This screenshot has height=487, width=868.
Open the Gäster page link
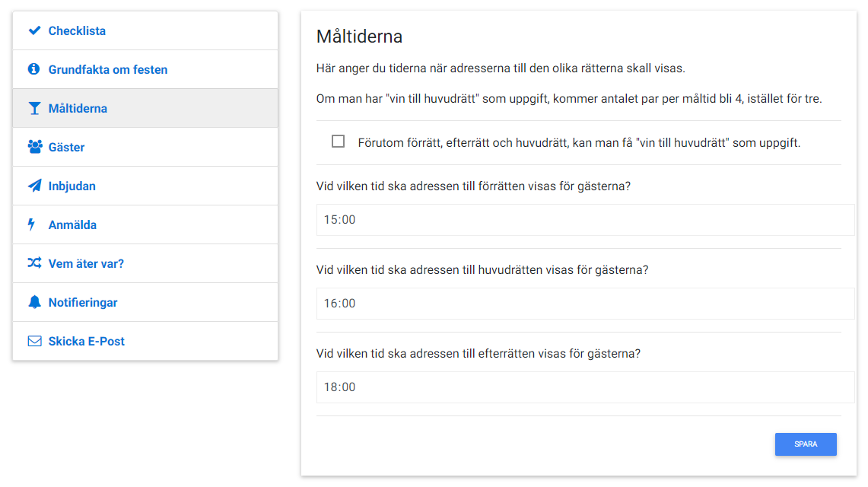point(145,147)
